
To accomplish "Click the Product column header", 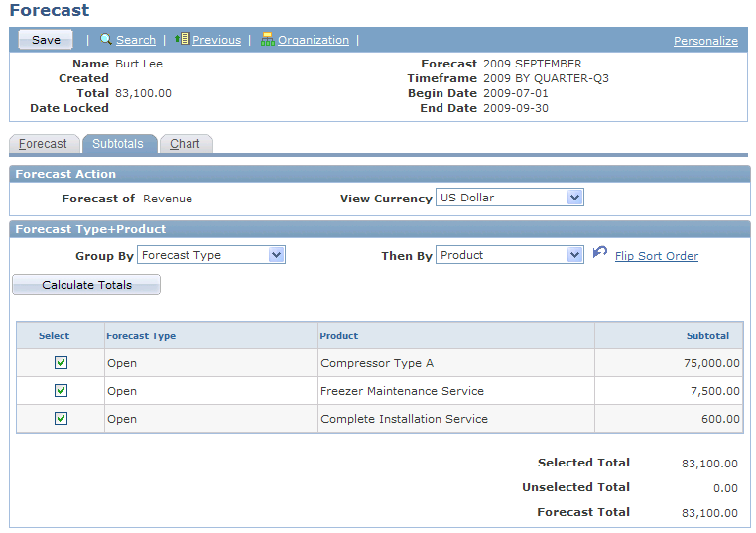I will [x=339, y=335].
